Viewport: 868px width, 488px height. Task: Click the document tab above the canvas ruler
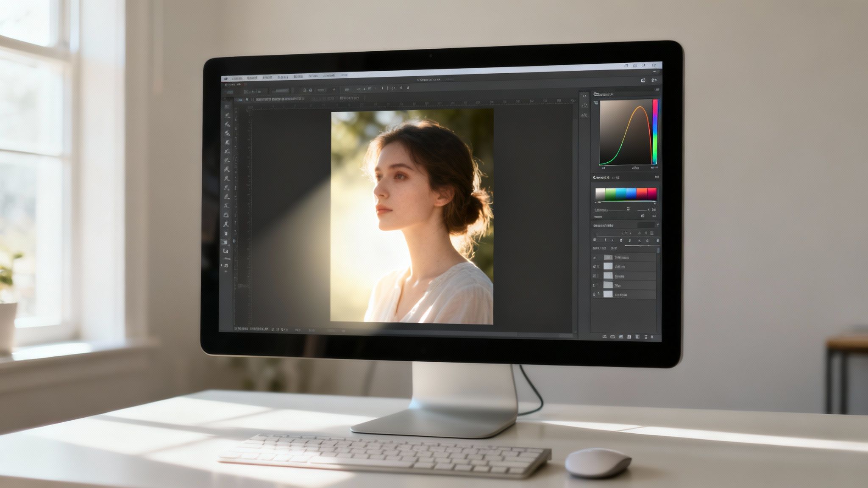click(x=280, y=99)
